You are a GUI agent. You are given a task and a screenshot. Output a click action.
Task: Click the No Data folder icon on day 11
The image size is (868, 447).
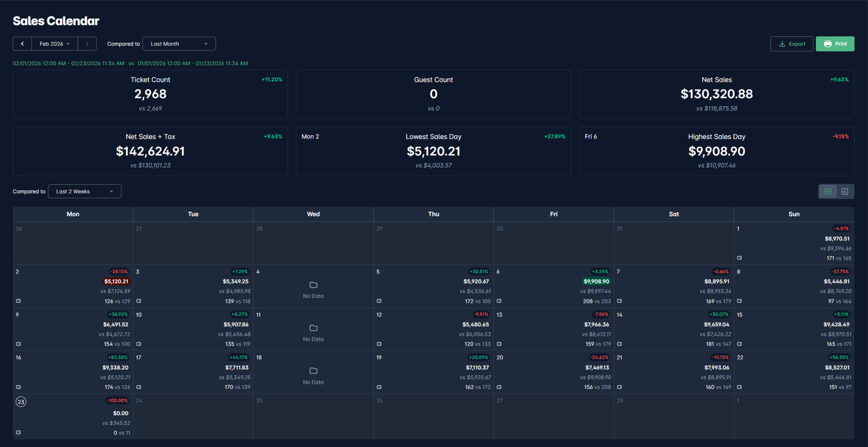(x=313, y=328)
